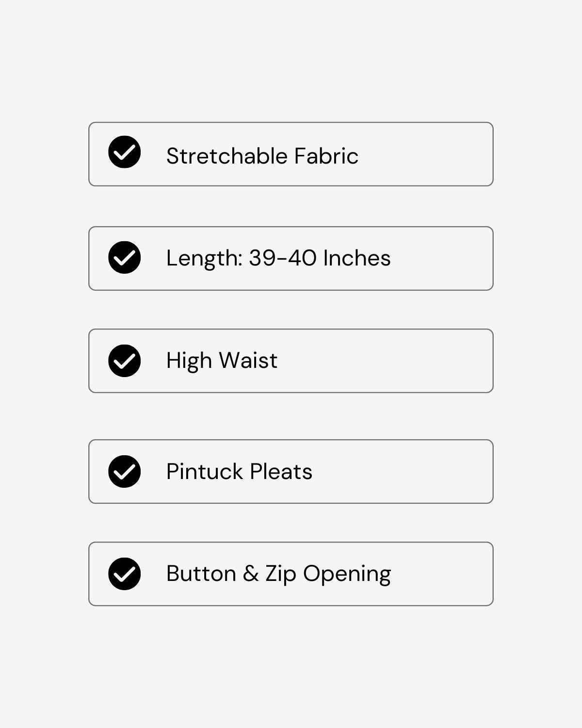Image resolution: width=582 pixels, height=728 pixels.
Task: Click the "High Waist" label
Action: [222, 361]
